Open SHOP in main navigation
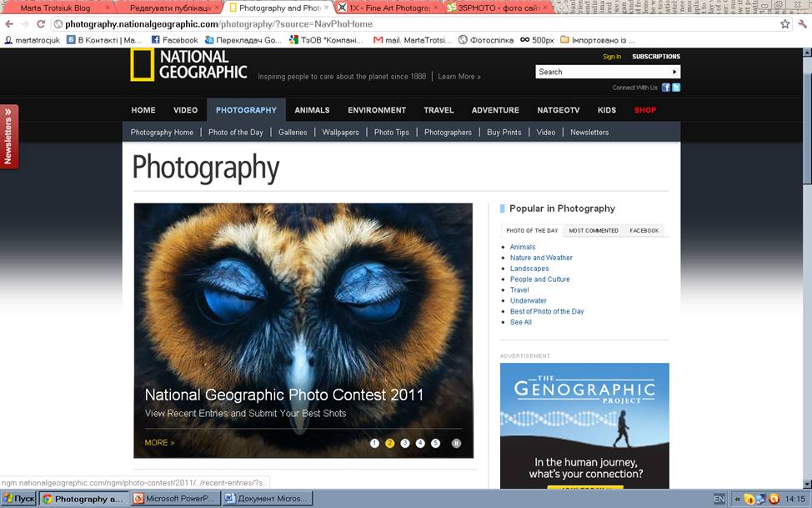812x508 pixels. click(645, 110)
